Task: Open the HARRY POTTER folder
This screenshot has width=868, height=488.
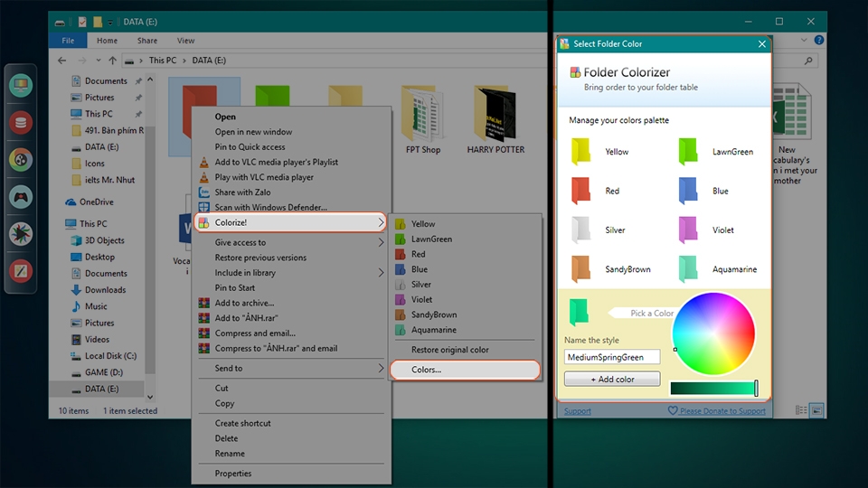Action: pos(495,119)
